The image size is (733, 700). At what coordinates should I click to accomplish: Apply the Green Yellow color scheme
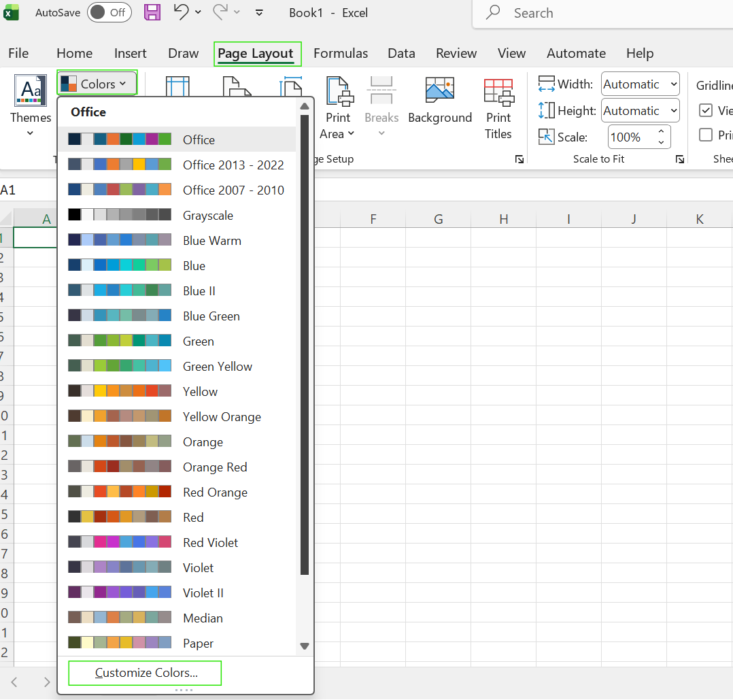tap(177, 366)
